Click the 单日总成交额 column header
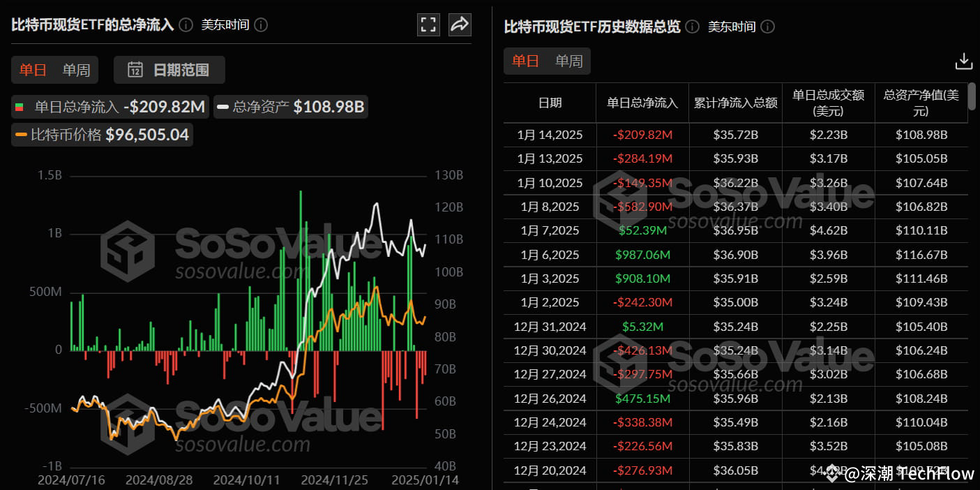The image size is (980, 490). point(828,103)
